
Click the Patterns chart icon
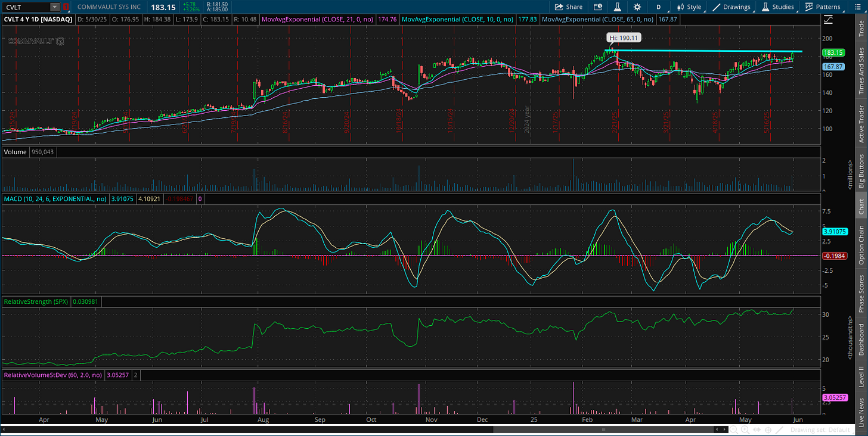click(809, 7)
